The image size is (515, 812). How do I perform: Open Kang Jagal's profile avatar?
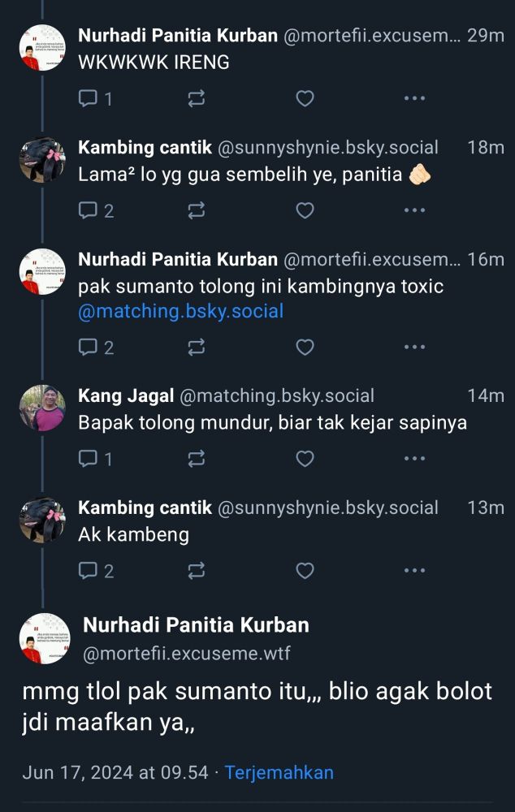(x=42, y=408)
